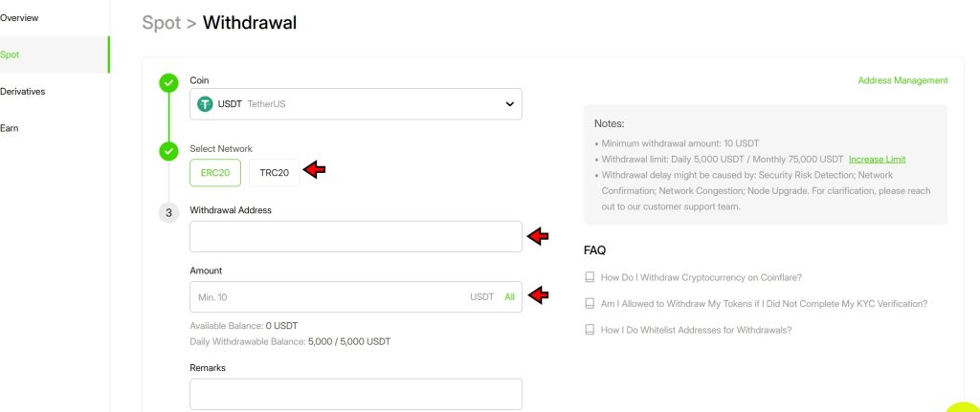Click the green checkmark step icon beside Coin
980x412 pixels.
[x=168, y=82]
